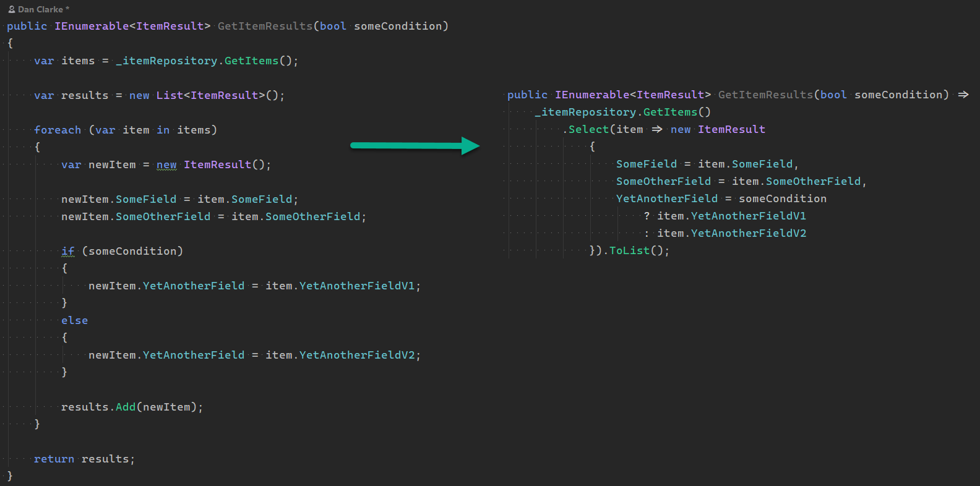The height and width of the screenshot is (486, 980).
Task: Click the lambda arrow after Select(item
Action: click(x=657, y=129)
